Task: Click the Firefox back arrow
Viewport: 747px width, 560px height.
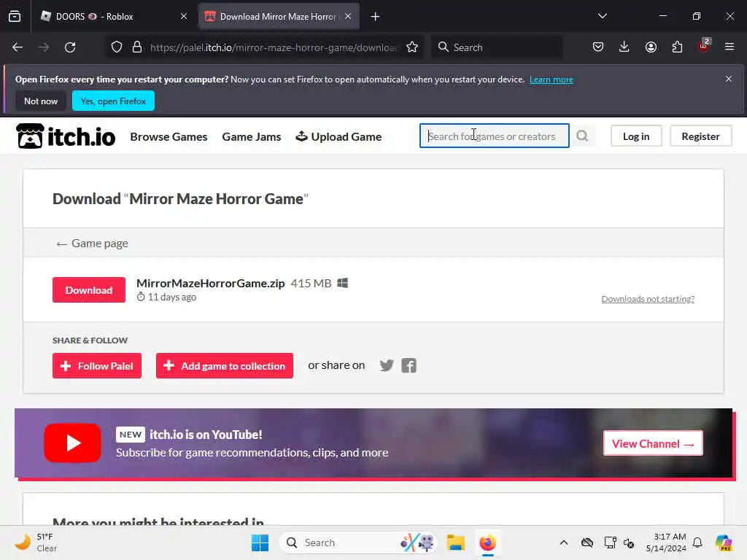Action: 18,47
